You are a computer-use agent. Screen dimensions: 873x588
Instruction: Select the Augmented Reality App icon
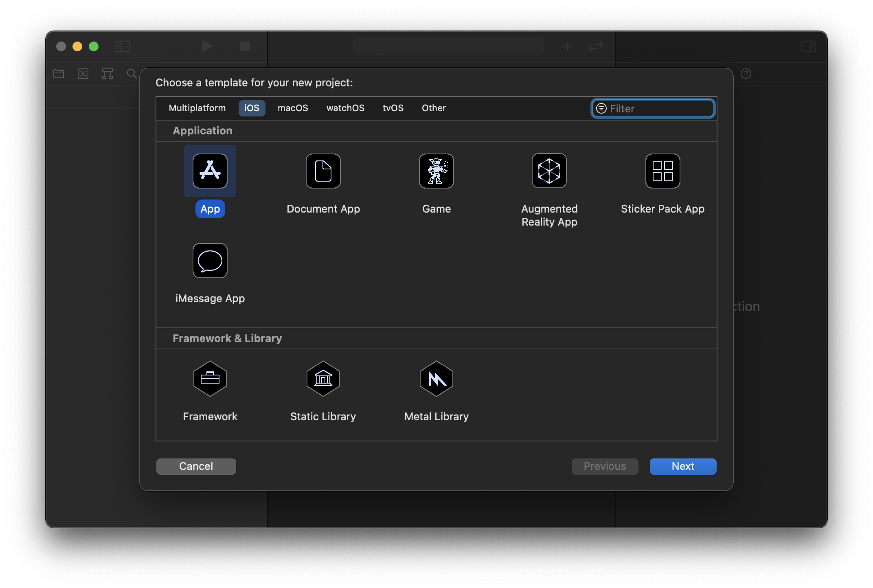[549, 171]
